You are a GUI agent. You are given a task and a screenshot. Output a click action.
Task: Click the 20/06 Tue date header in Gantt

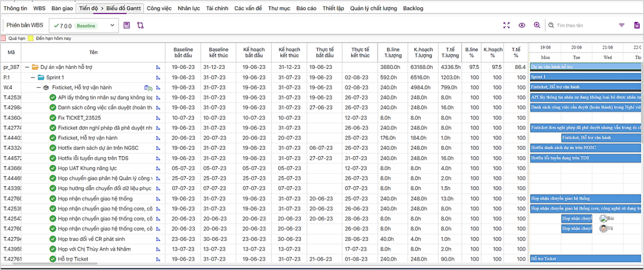click(x=576, y=52)
